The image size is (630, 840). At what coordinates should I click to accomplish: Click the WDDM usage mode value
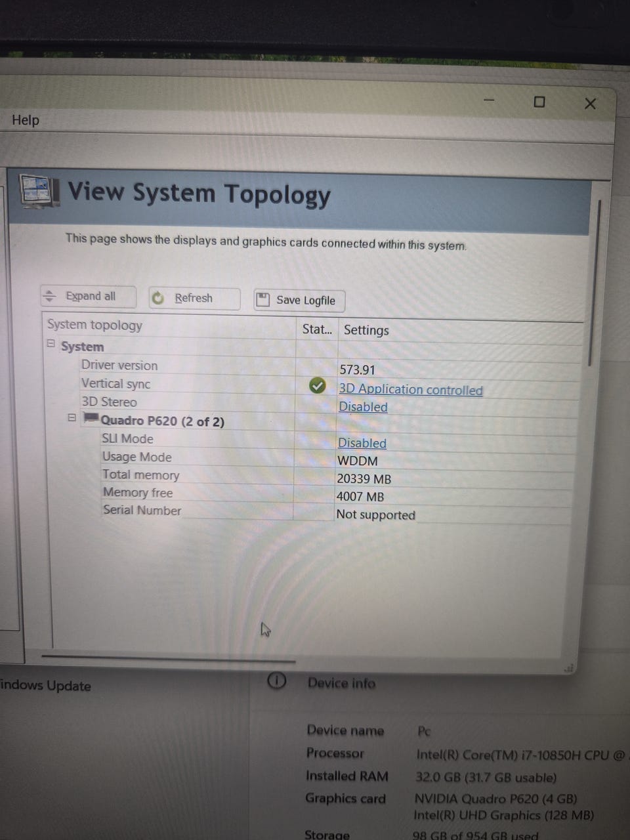358,461
